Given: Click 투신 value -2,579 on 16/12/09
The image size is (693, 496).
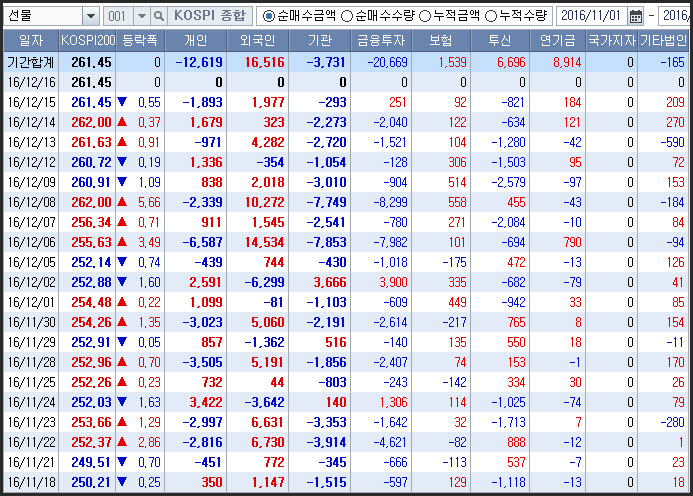Looking at the screenshot, I should tap(508, 182).
